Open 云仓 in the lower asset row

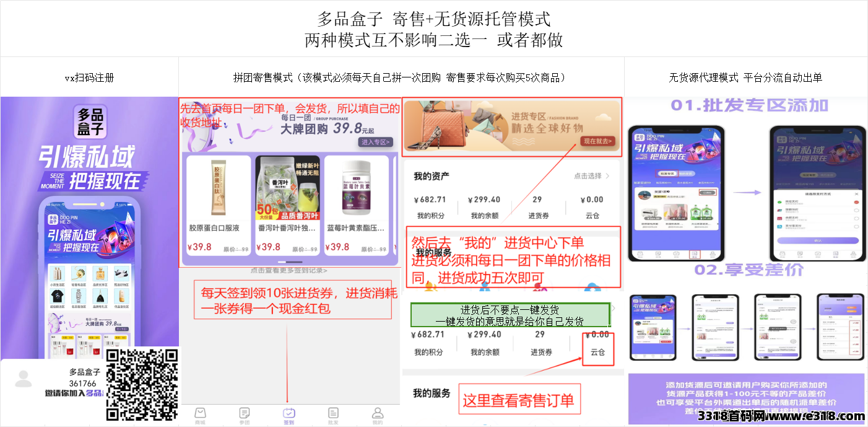(x=597, y=352)
